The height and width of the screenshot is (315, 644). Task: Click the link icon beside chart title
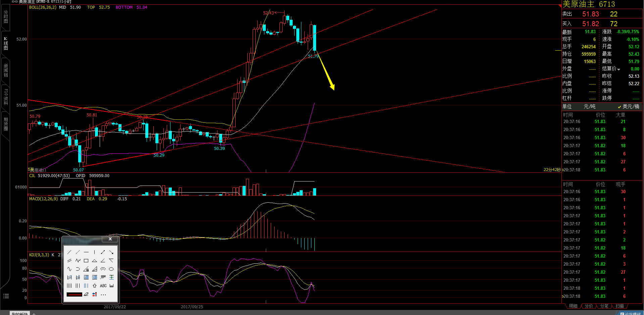15,2
